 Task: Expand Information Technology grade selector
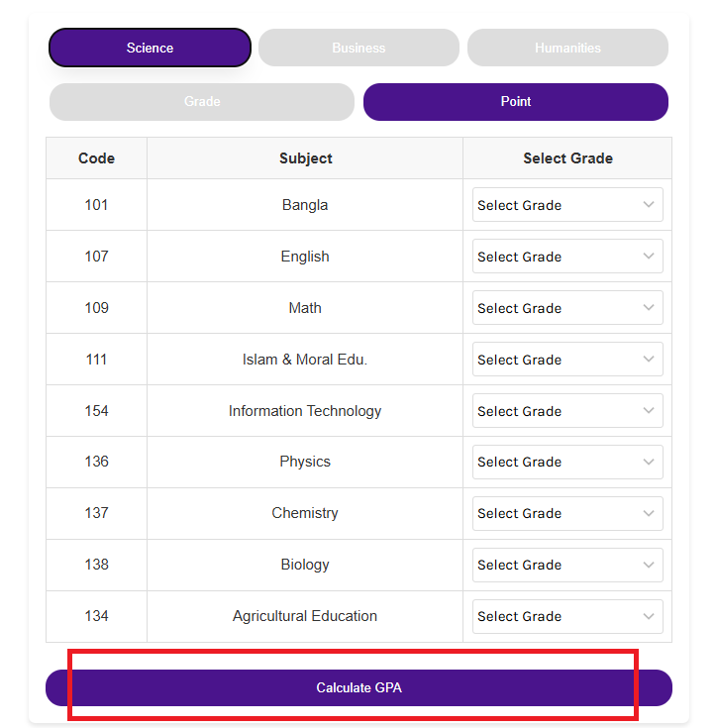567,411
